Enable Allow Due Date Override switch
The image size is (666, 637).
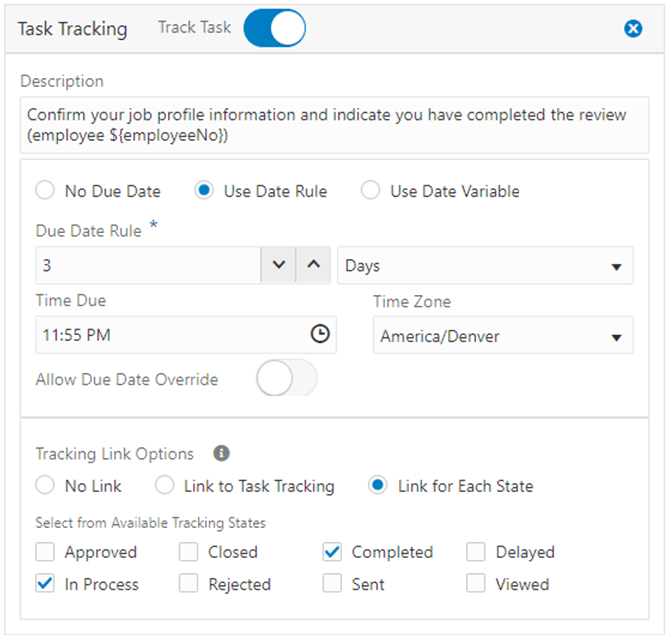tap(287, 378)
